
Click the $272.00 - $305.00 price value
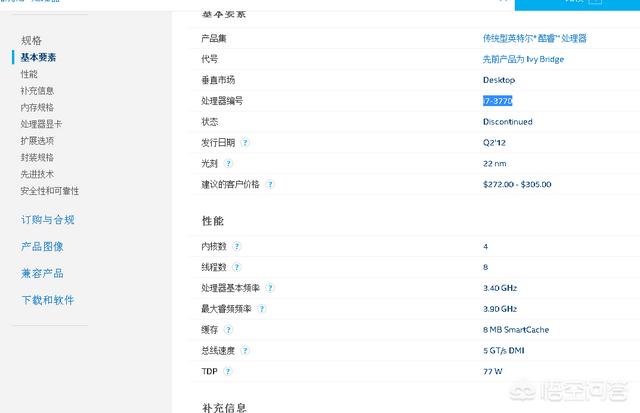pos(517,184)
